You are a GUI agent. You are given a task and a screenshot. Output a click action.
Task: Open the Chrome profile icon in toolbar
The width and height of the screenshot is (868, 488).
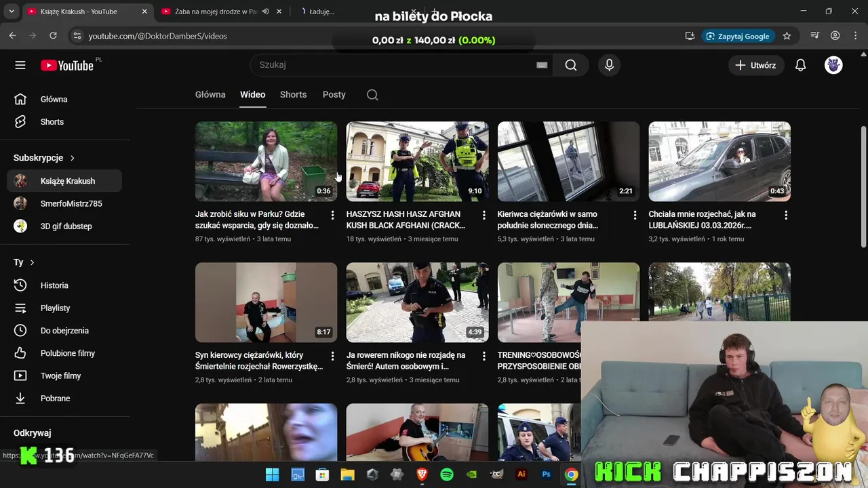[835, 36]
